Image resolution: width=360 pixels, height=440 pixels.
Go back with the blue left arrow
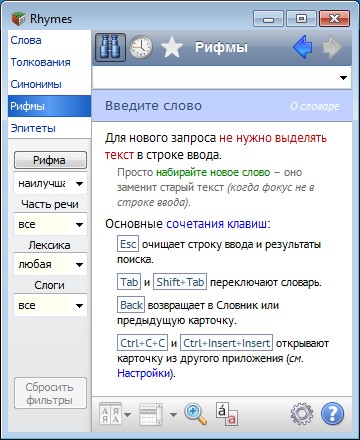point(303,47)
